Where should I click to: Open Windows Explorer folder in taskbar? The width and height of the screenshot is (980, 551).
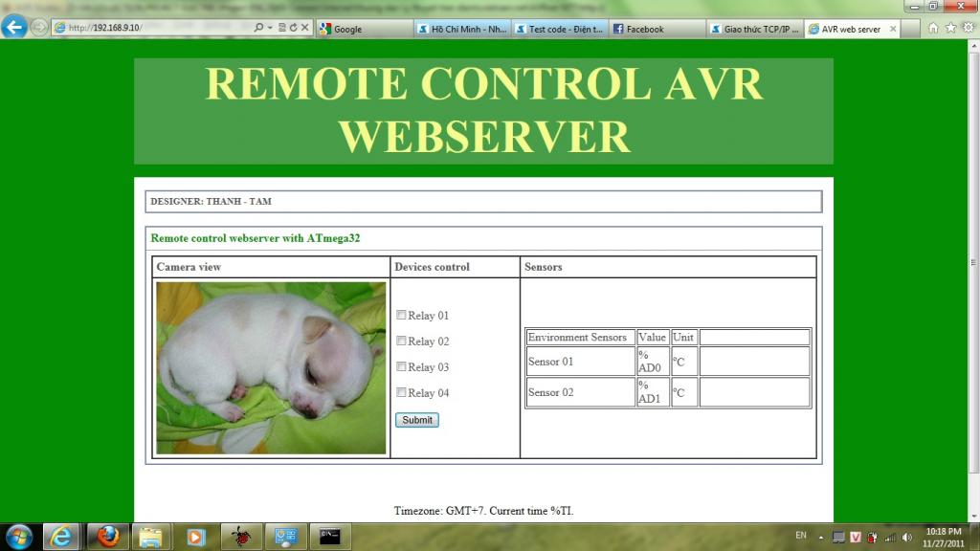click(150, 537)
